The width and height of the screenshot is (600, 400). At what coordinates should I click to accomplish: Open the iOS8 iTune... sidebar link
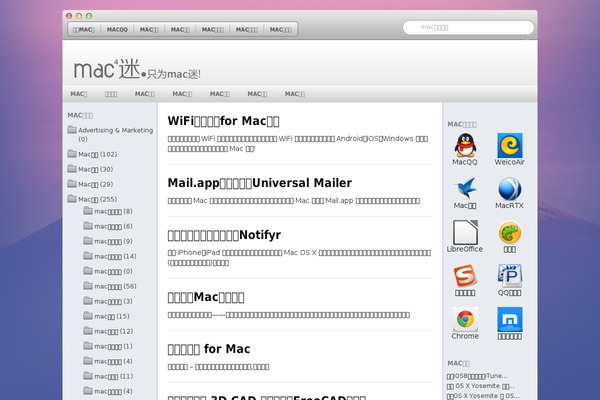(x=477, y=376)
